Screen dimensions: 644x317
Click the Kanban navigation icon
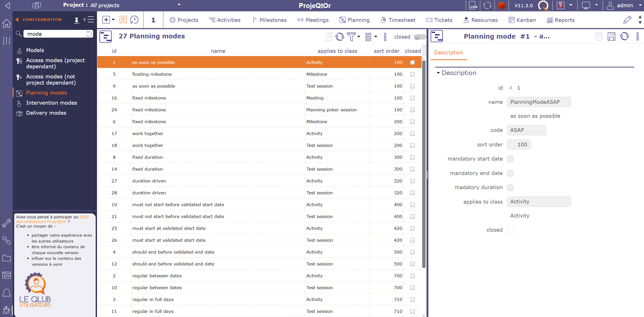(x=512, y=20)
